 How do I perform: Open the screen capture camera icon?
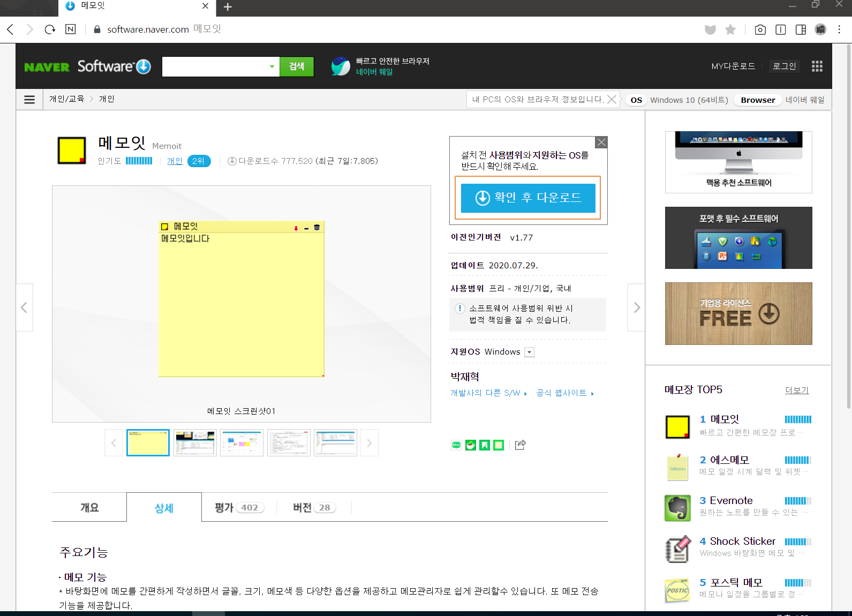pyautogui.click(x=760, y=30)
